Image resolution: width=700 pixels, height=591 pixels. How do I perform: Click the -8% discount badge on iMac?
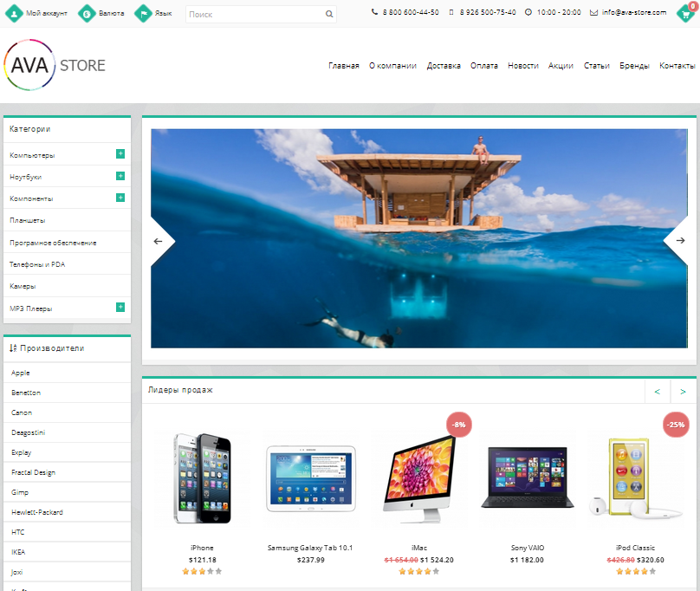[x=459, y=425]
